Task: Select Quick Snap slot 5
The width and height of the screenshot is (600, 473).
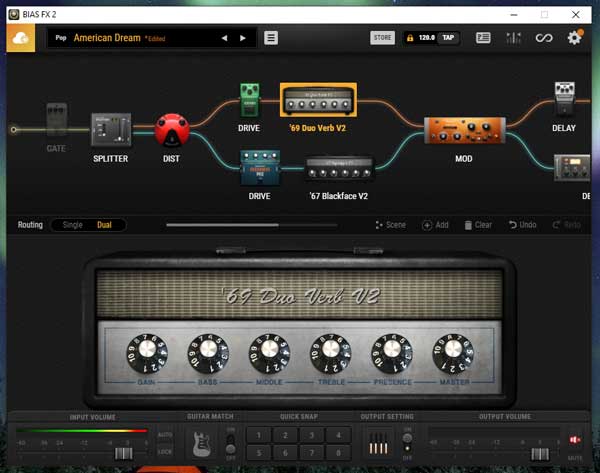Action: tap(259, 453)
